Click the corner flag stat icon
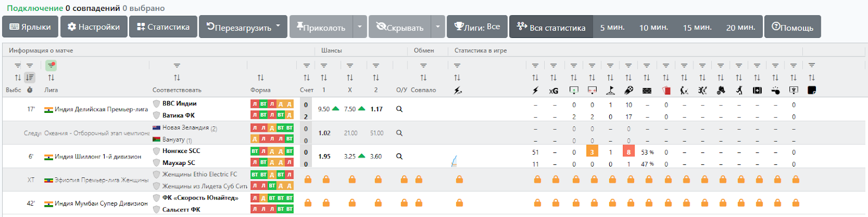The image size is (868, 217). 610,91
